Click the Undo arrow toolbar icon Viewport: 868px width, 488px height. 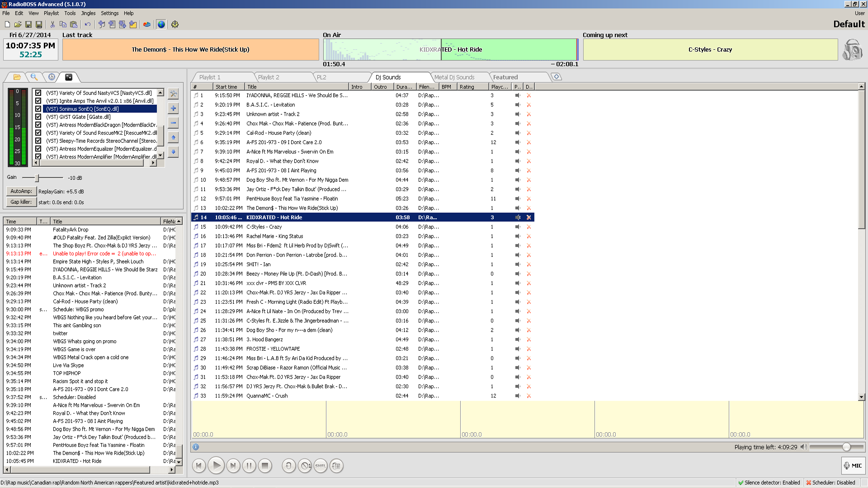tap(88, 24)
